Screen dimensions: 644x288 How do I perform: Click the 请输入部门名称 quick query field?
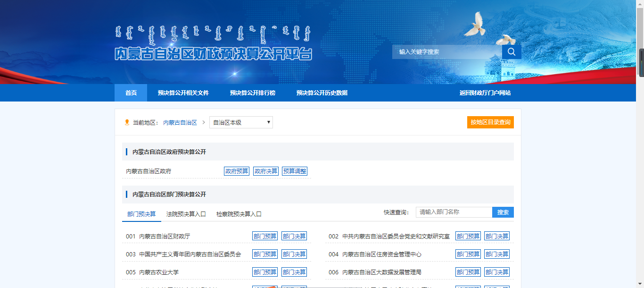pyautogui.click(x=454, y=212)
